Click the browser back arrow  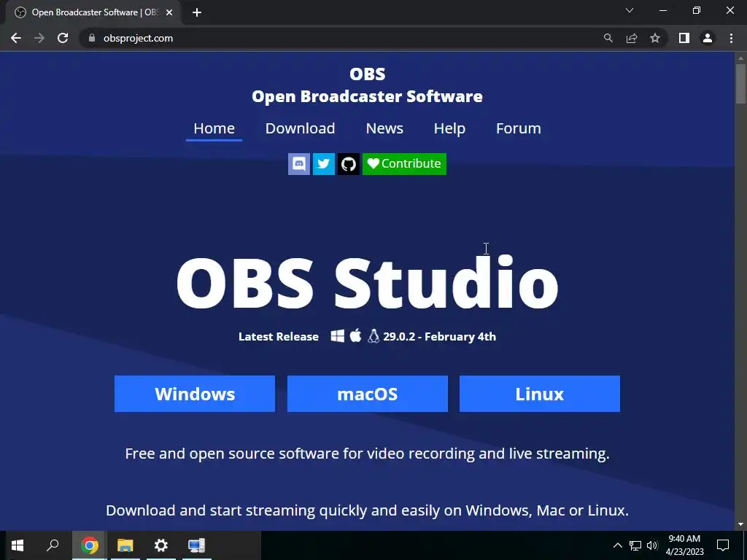[16, 38]
